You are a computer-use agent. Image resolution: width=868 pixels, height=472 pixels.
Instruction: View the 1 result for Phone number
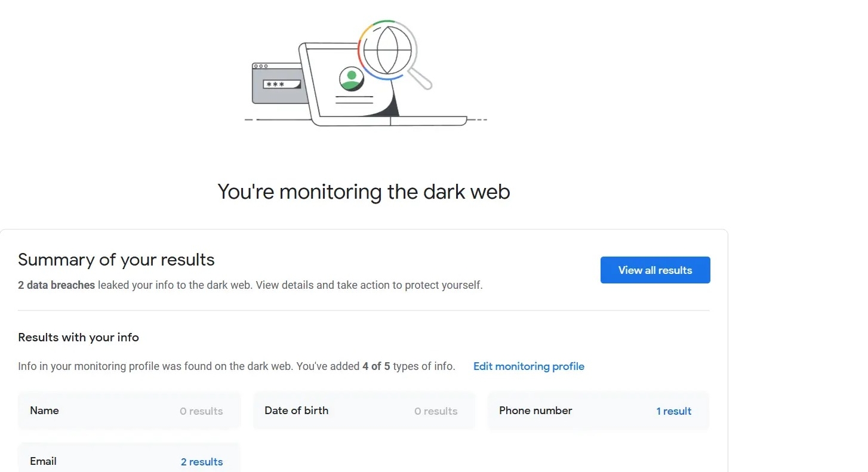(x=674, y=411)
